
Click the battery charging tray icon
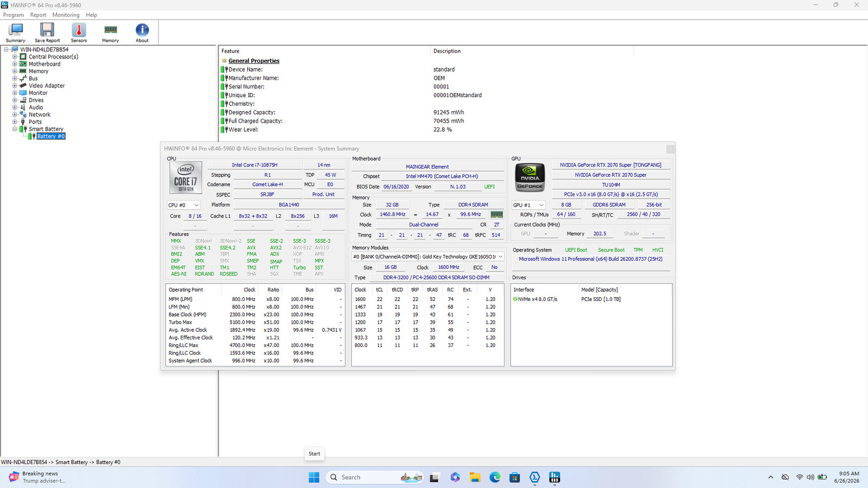[x=822, y=477]
